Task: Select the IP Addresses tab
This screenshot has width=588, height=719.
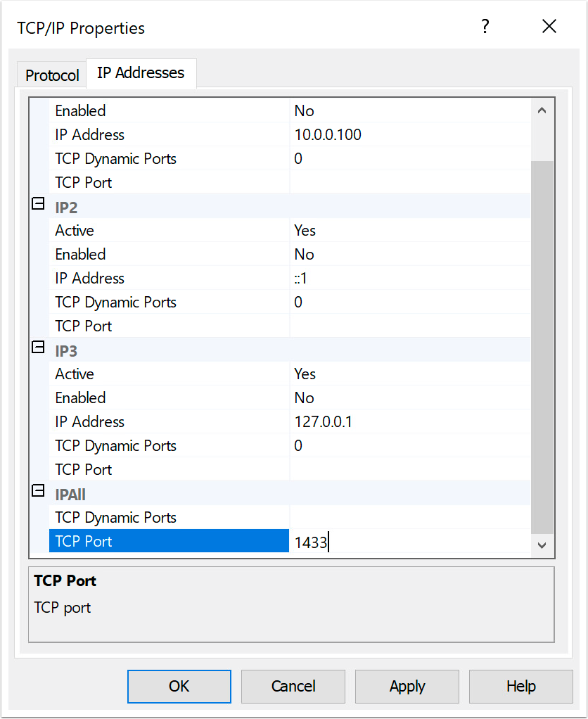Action: click(141, 72)
